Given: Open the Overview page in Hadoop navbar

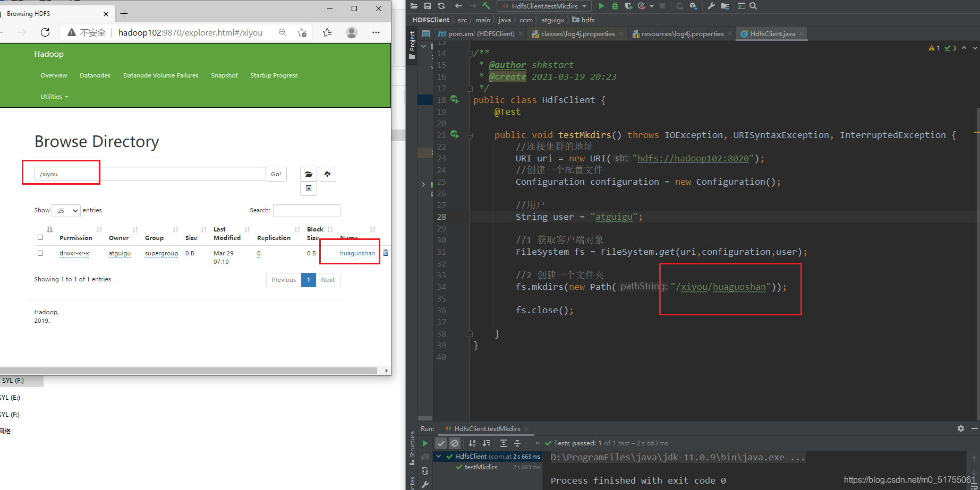Looking at the screenshot, I should pos(54,75).
